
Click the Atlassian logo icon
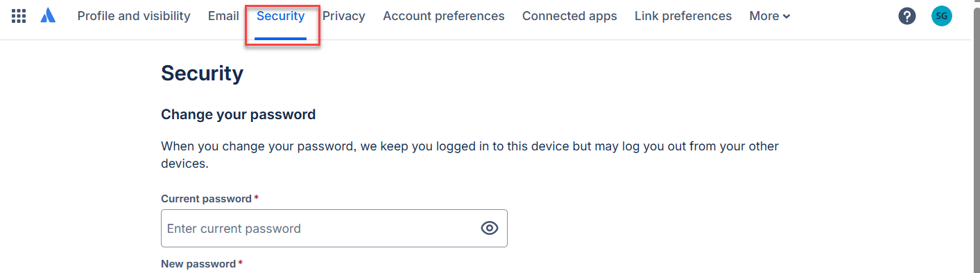48,16
